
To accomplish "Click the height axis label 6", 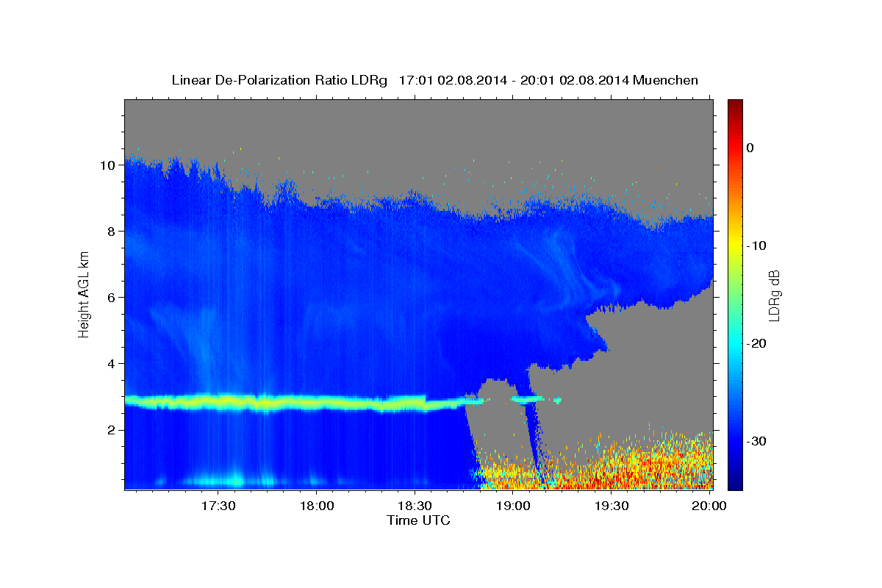I will coord(112,297).
